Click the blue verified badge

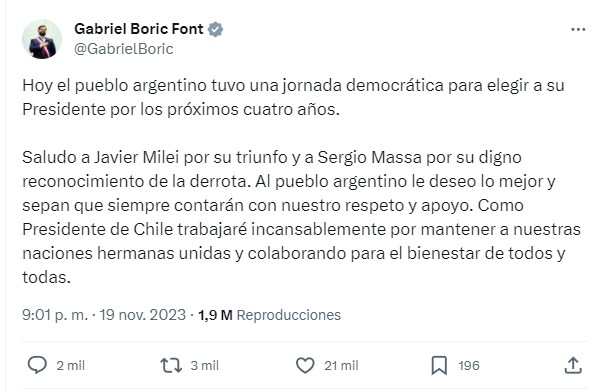click(215, 29)
